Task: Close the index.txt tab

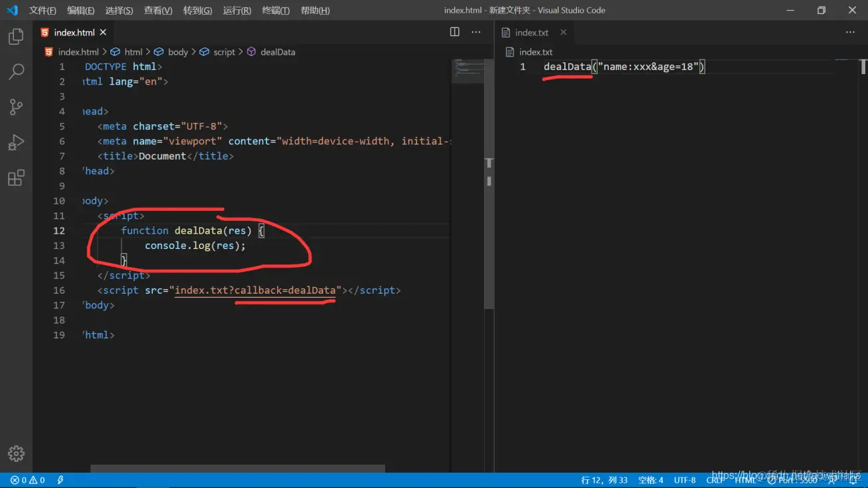Action: pyautogui.click(x=564, y=32)
